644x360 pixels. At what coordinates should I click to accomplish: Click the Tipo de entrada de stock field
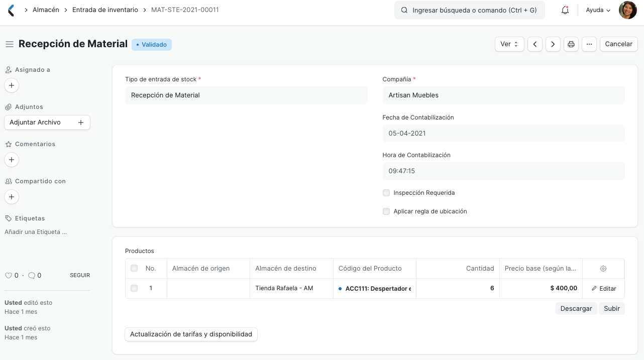pyautogui.click(x=246, y=95)
